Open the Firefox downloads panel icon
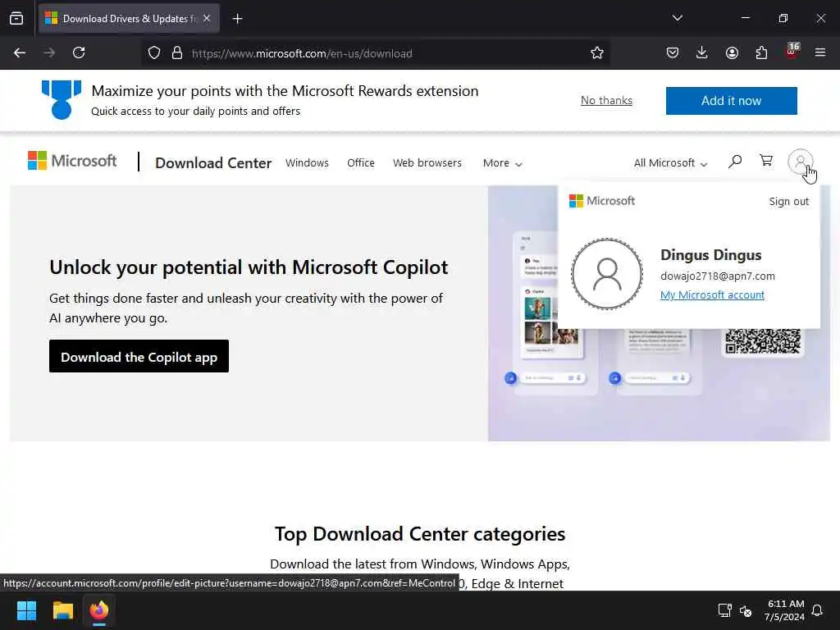 (x=702, y=52)
